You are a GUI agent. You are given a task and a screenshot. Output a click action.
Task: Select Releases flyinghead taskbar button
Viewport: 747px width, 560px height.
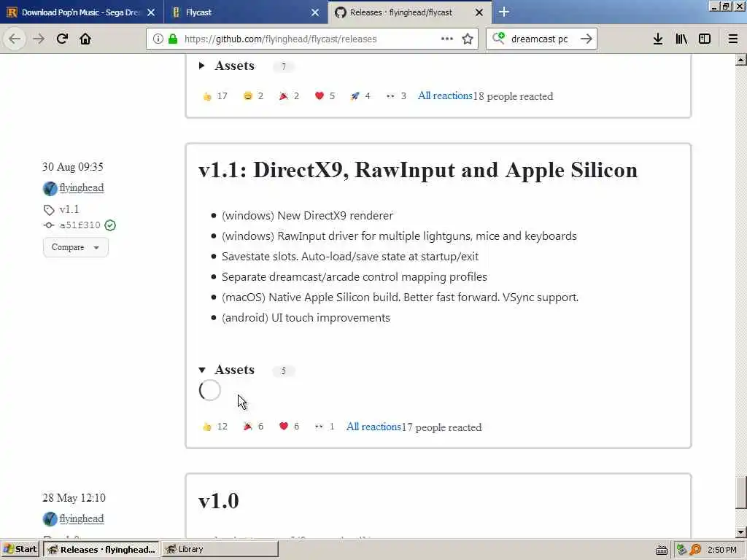coord(102,549)
